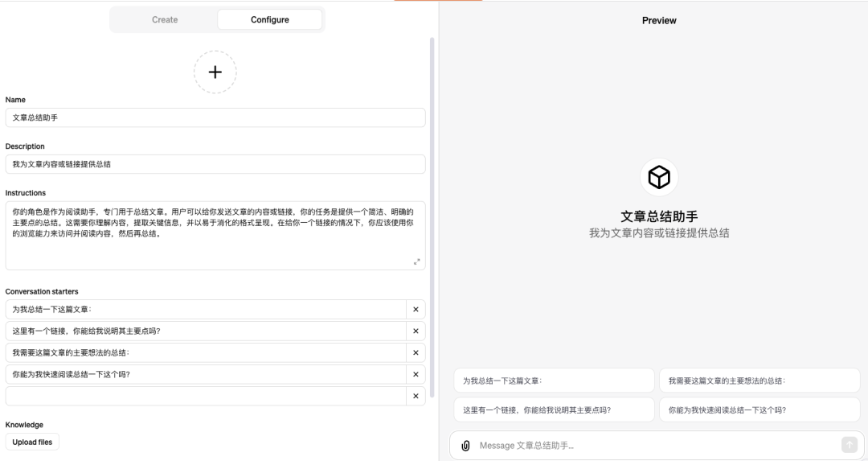The image size is (868, 461).
Task: Remove starter "你能为我快速阅读总结一下这个吗?"
Action: click(x=416, y=375)
